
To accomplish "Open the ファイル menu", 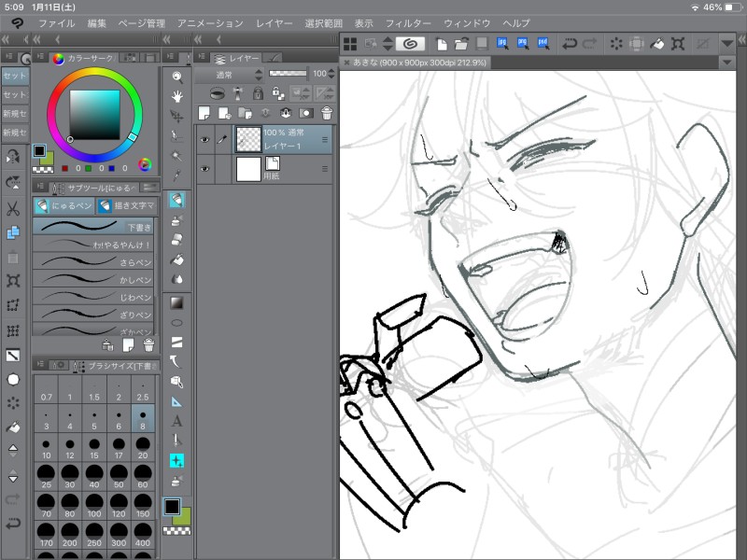I will pos(56,22).
